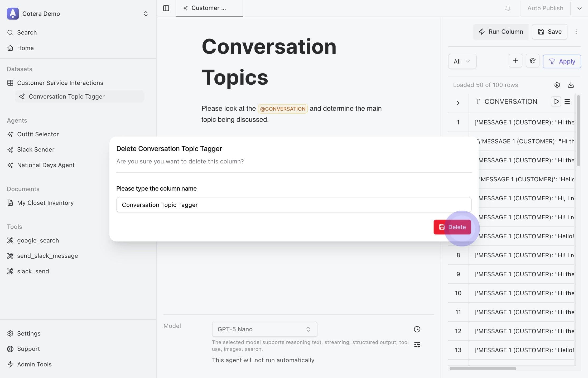Image resolution: width=588 pixels, height=378 pixels.
Task: Confirm with the red Delete button
Action: [x=452, y=227]
